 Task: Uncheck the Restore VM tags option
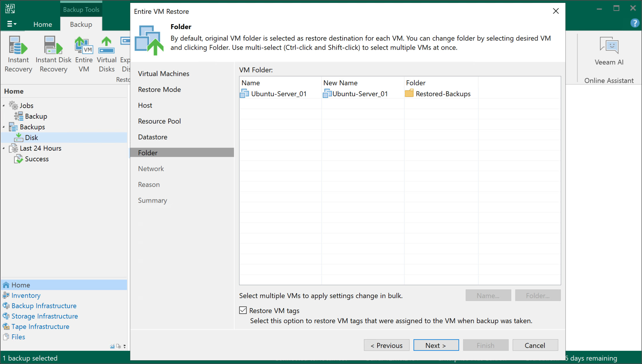pyautogui.click(x=242, y=310)
